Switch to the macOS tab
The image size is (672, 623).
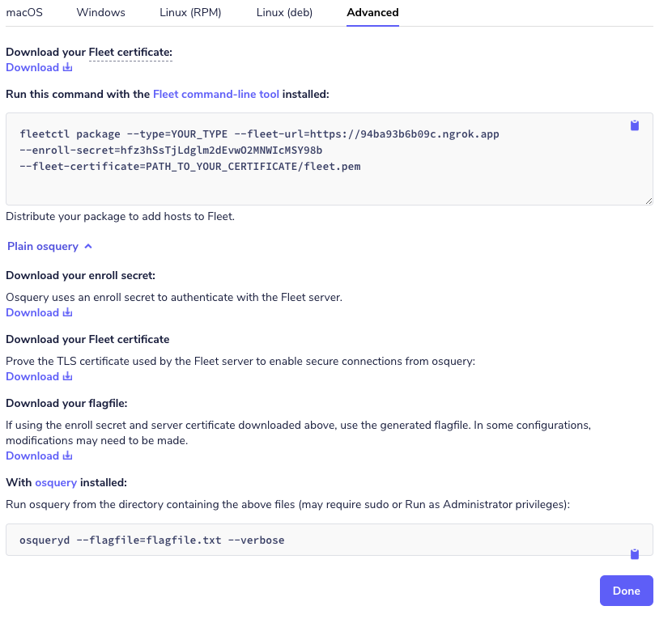pos(24,12)
